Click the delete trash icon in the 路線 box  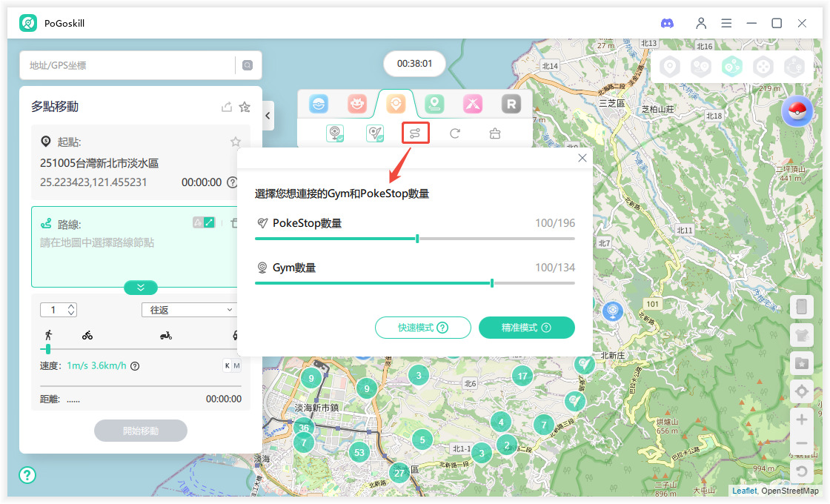coord(233,223)
